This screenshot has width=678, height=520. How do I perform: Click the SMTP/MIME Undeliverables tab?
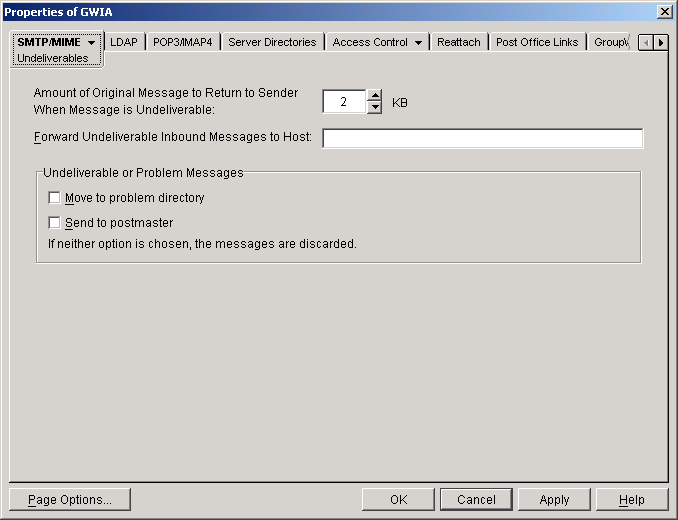(x=56, y=49)
